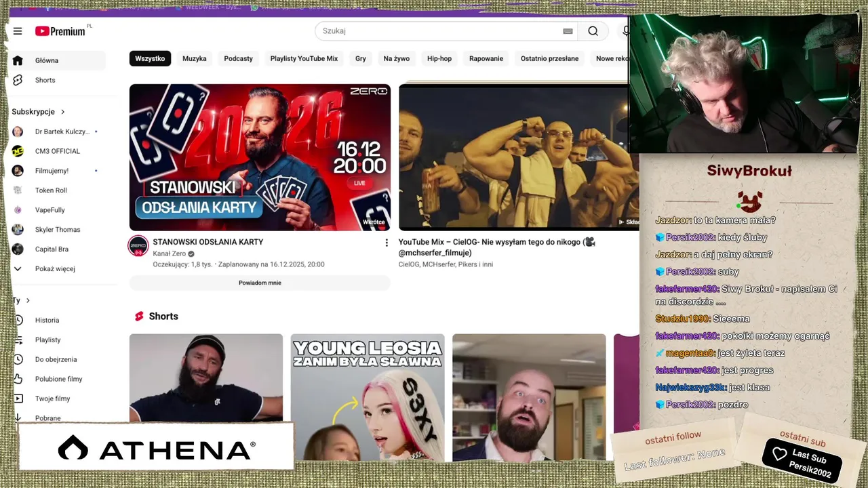Open VapeFully channel avatar
This screenshot has height=488, width=868.
coord(18,210)
